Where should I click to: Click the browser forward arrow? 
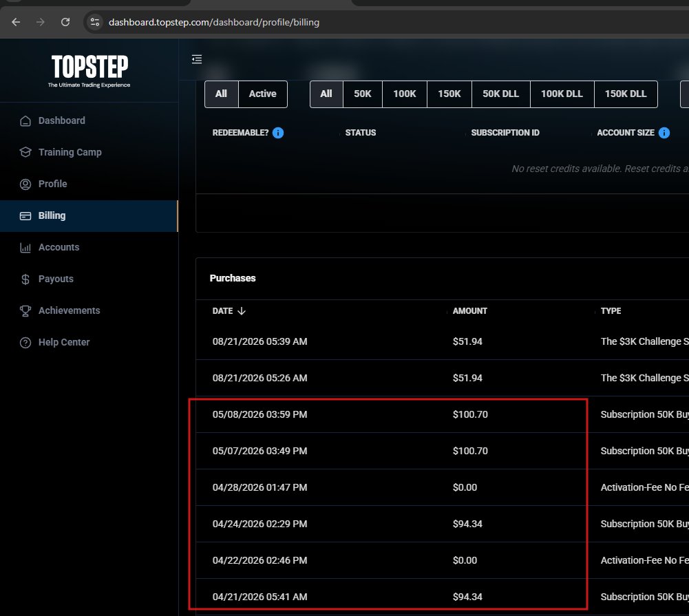[x=41, y=22]
